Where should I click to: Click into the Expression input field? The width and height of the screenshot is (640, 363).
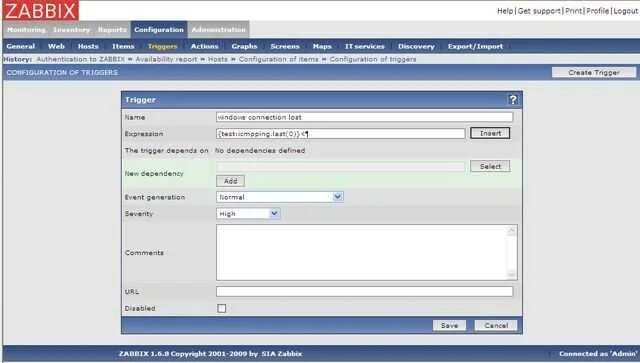point(340,134)
